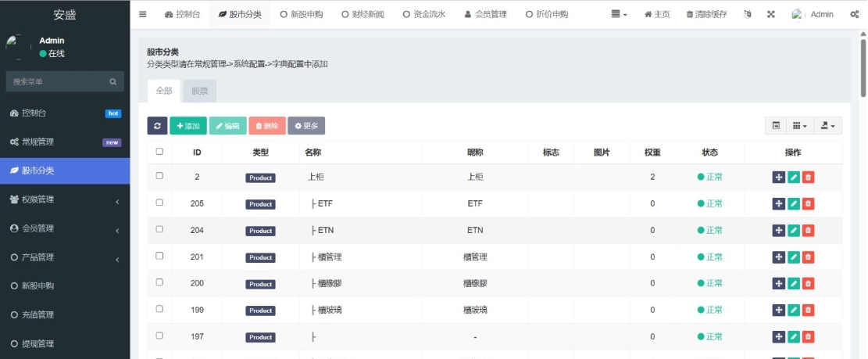Click the green 添加 button
This screenshot has width=868, height=359.
(x=188, y=126)
